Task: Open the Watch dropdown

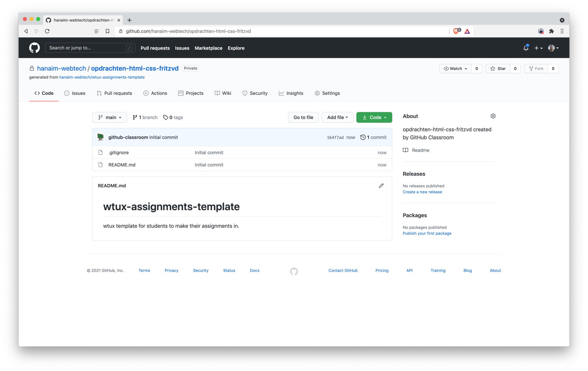Action: (x=455, y=69)
